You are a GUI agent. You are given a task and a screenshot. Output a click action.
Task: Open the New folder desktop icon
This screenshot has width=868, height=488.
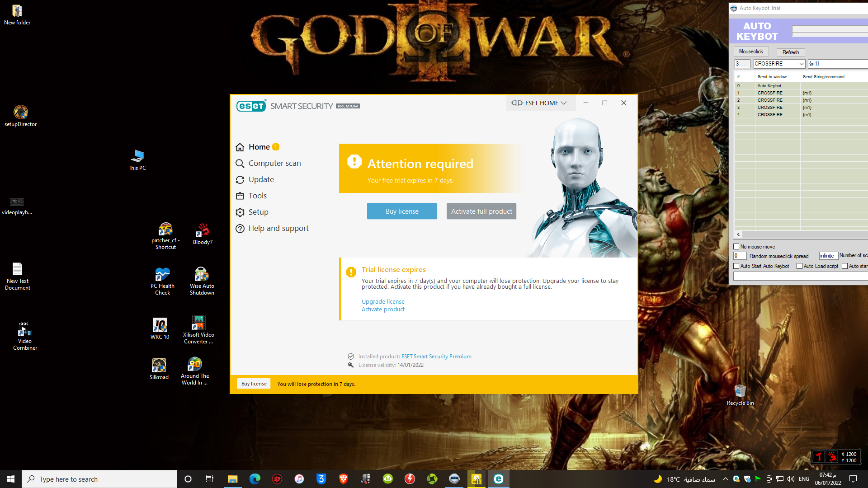(17, 14)
